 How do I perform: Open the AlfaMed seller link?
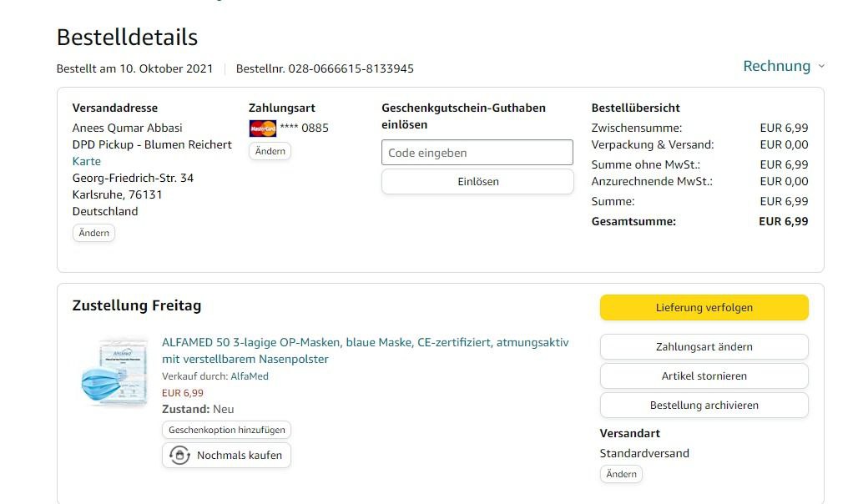[x=250, y=376]
